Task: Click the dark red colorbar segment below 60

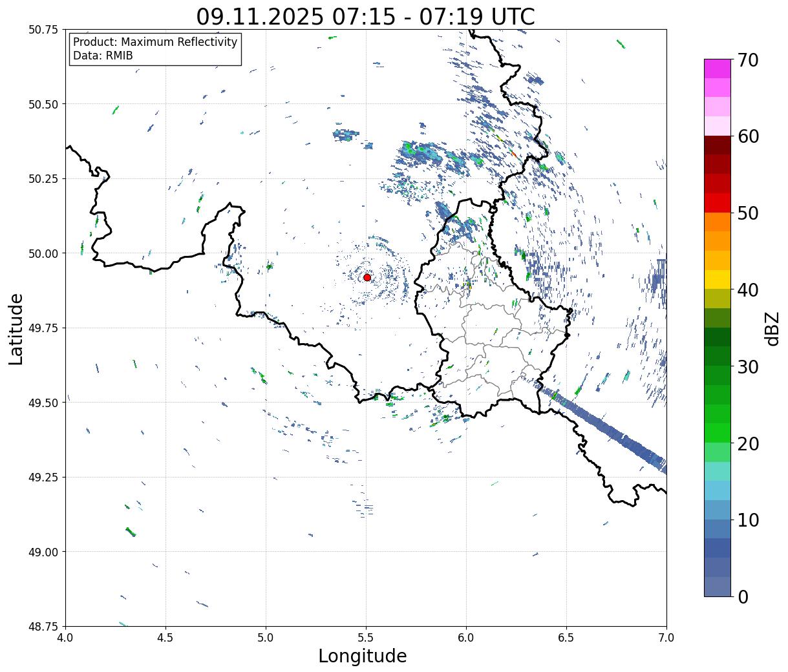Action: click(718, 145)
